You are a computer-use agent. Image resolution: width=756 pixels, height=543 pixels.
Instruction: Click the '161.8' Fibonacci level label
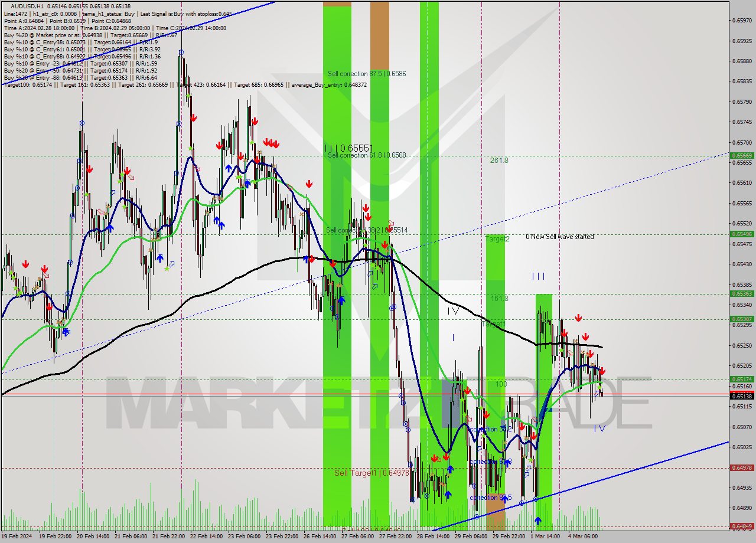(499, 299)
